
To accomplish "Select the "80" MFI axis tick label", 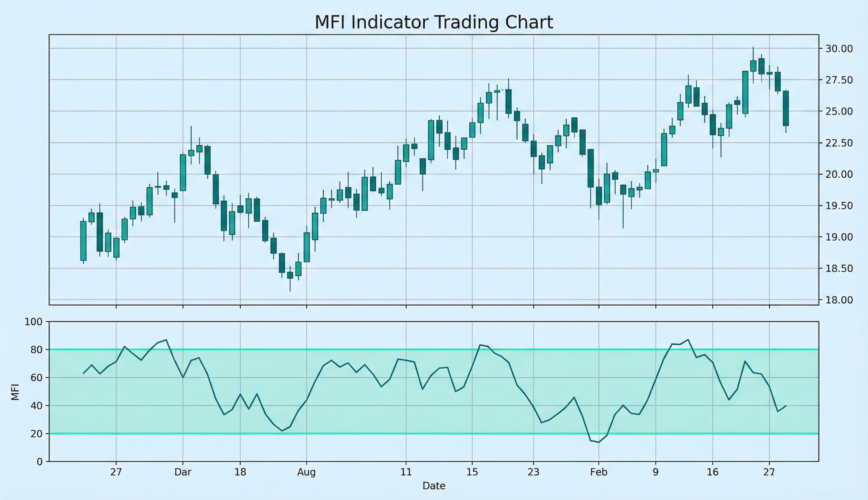I will pos(36,350).
